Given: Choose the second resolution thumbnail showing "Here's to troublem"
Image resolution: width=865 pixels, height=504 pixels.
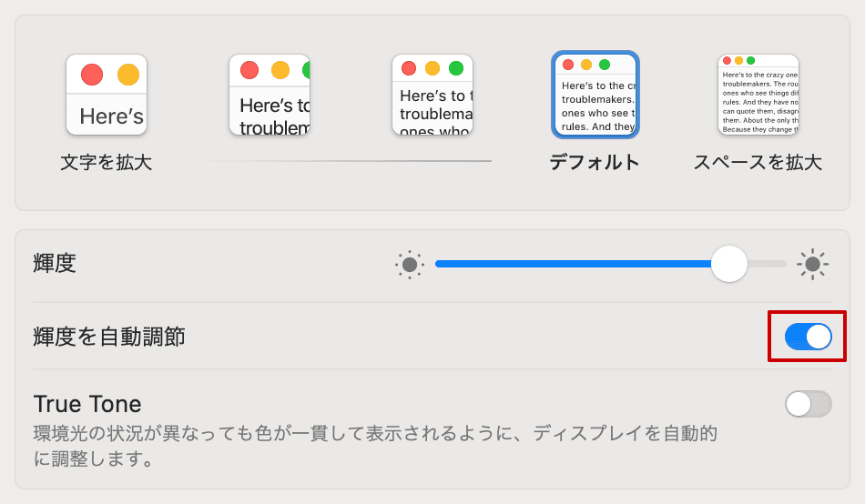Looking at the screenshot, I should click(270, 95).
